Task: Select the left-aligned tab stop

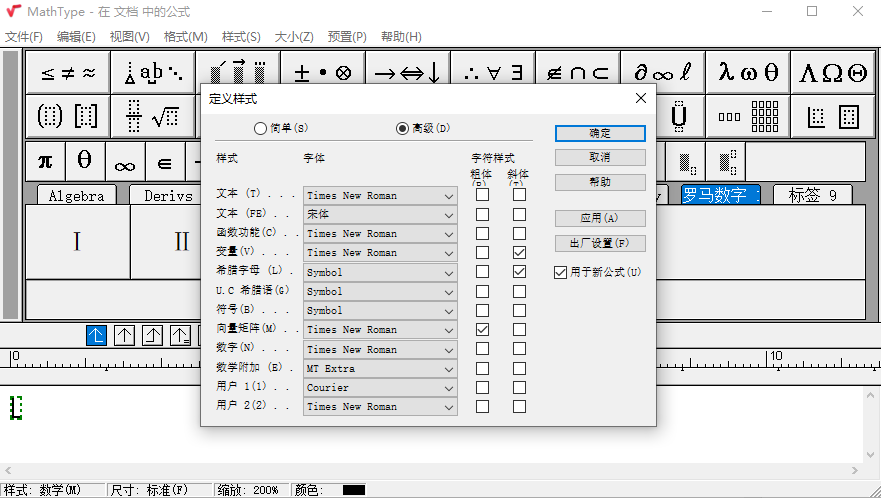Action: pyautogui.click(x=97, y=336)
